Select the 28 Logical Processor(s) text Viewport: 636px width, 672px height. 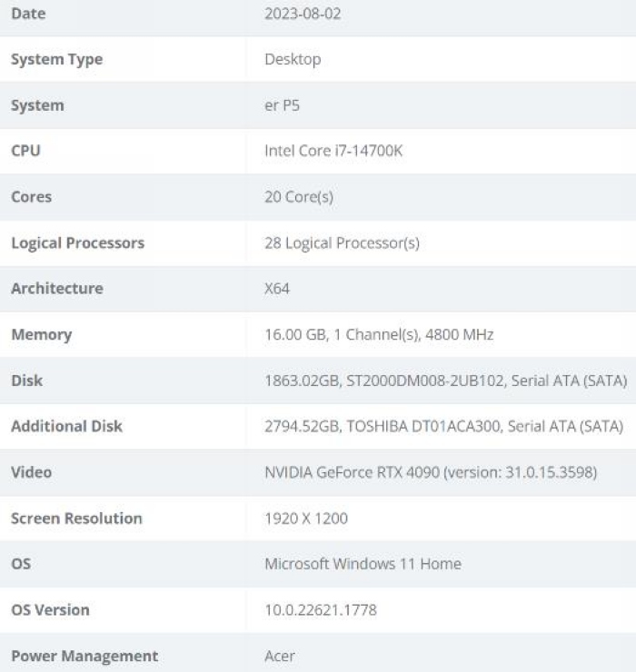(x=342, y=243)
